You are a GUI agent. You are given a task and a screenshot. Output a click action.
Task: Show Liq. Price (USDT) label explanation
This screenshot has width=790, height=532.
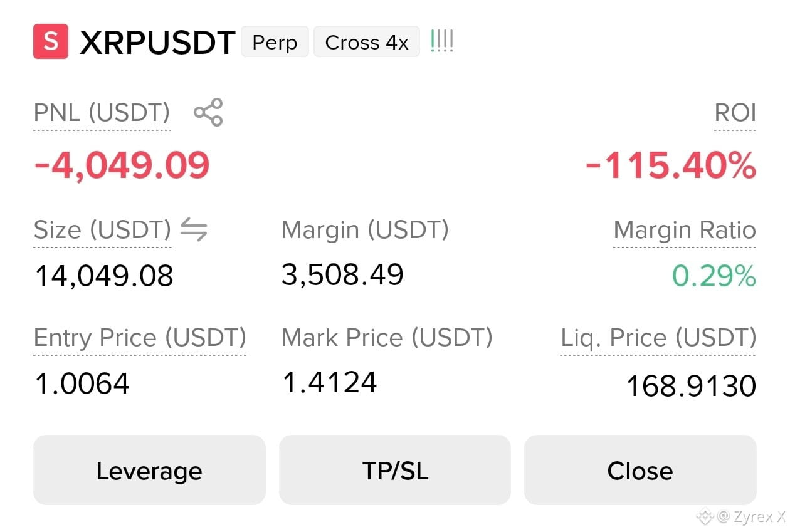[658, 338]
